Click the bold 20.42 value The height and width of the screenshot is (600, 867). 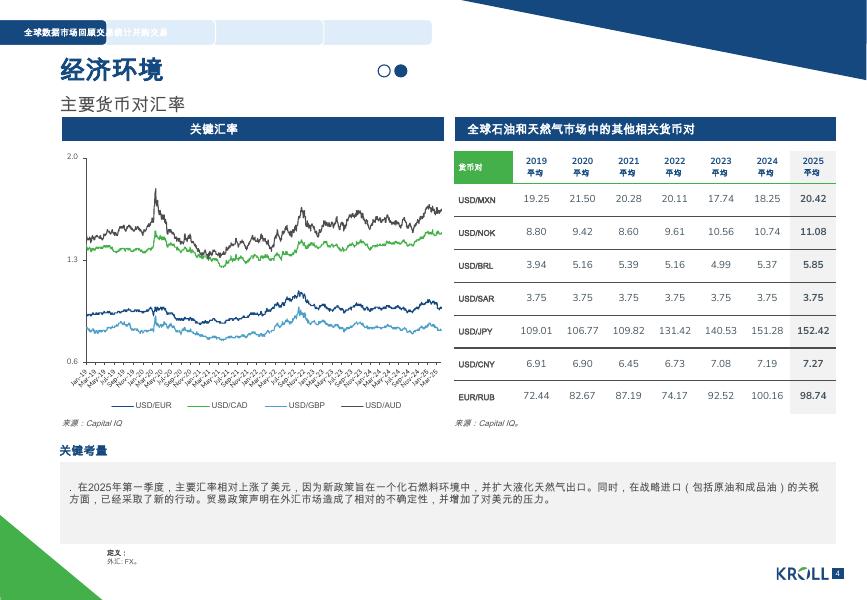(x=813, y=199)
